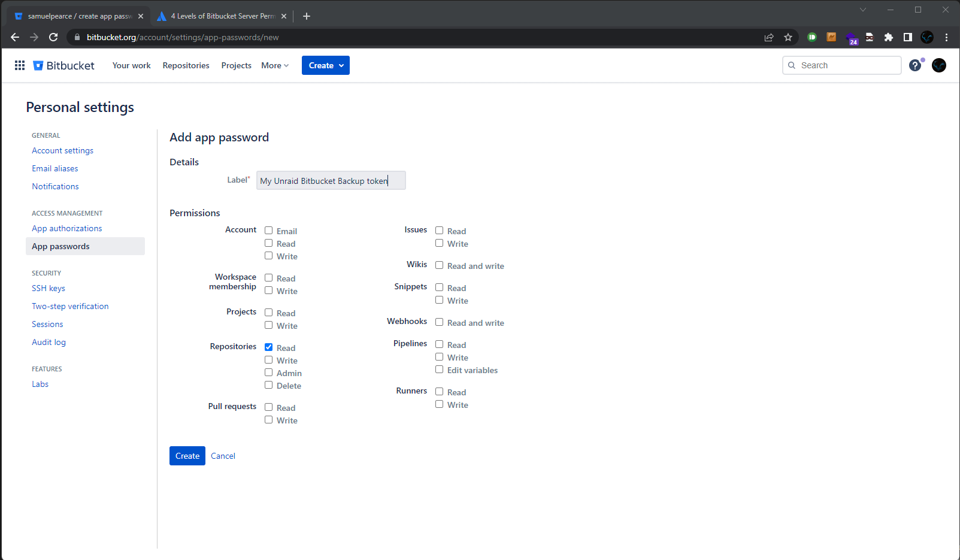960x560 pixels.
Task: Open Projects in the top navigation
Action: tap(237, 65)
